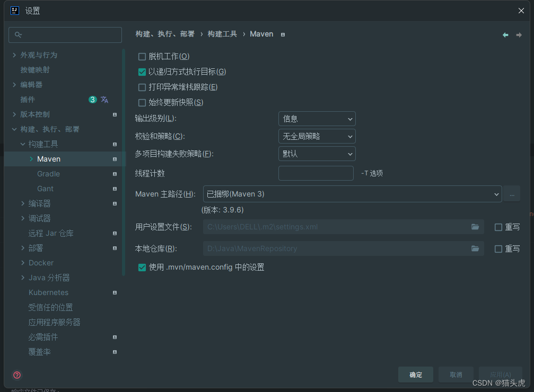
Task: Check 重写 for user settings file
Action: [x=498, y=227]
